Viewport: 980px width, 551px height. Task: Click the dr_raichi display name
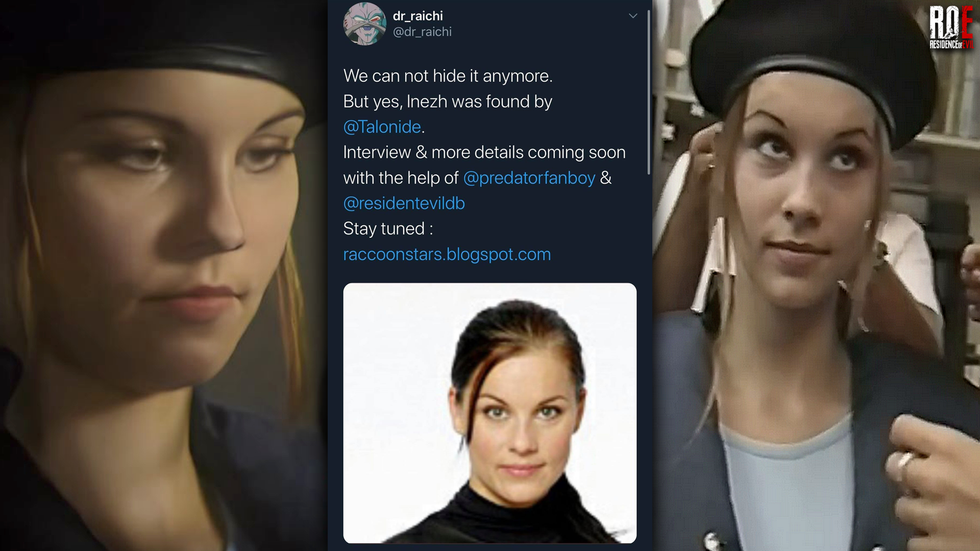click(418, 16)
